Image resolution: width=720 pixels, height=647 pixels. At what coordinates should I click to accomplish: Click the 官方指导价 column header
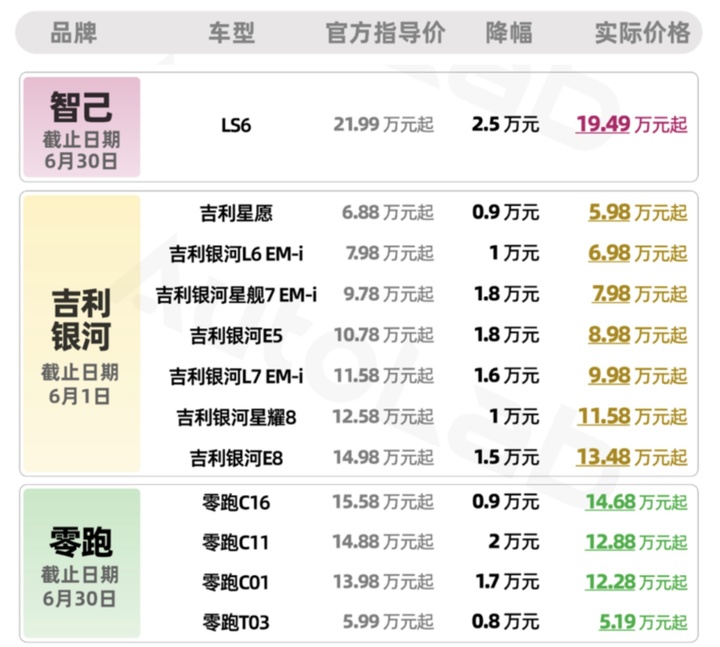coord(386,33)
